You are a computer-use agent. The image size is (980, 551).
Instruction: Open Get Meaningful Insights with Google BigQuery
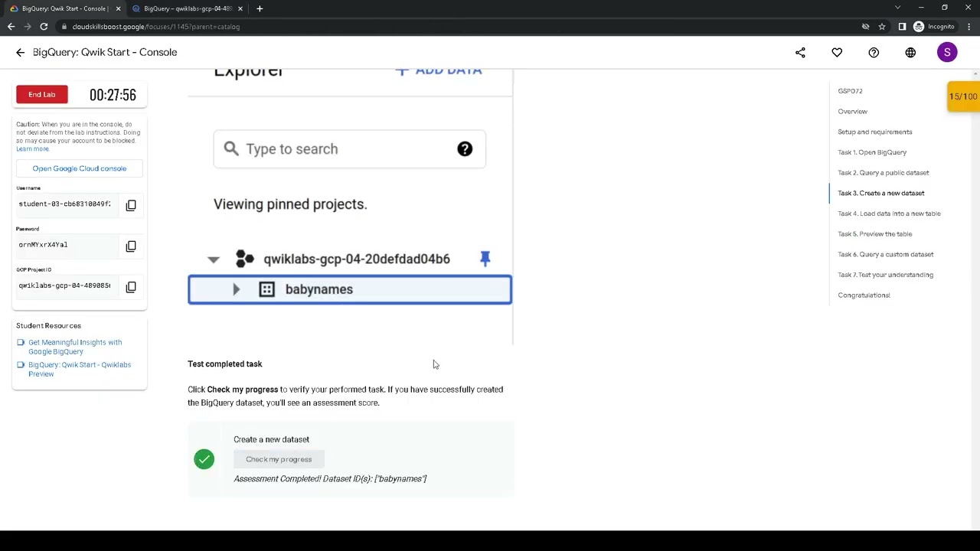pos(75,347)
